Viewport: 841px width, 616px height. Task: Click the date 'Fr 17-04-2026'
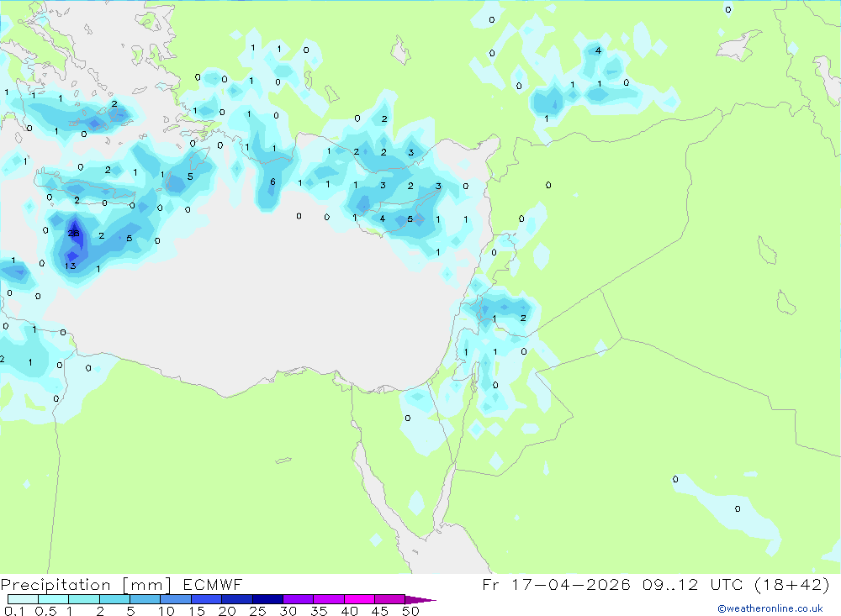coord(556,584)
